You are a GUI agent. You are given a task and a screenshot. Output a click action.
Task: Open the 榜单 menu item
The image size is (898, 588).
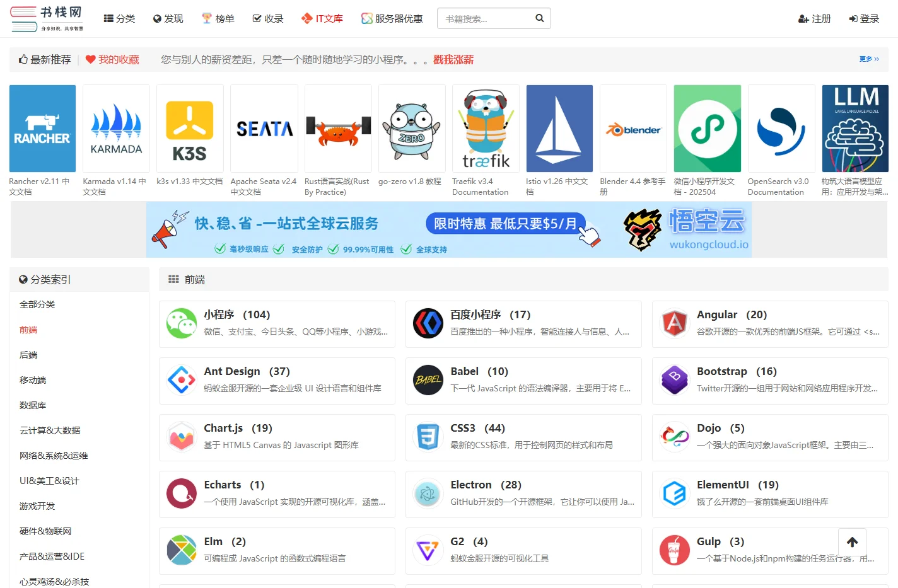pyautogui.click(x=218, y=19)
